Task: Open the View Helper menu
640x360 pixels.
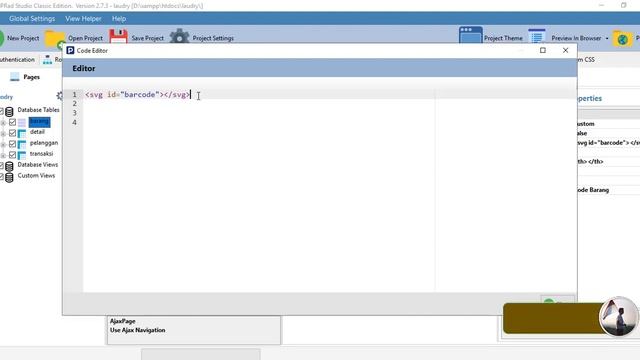Action: tap(83, 19)
